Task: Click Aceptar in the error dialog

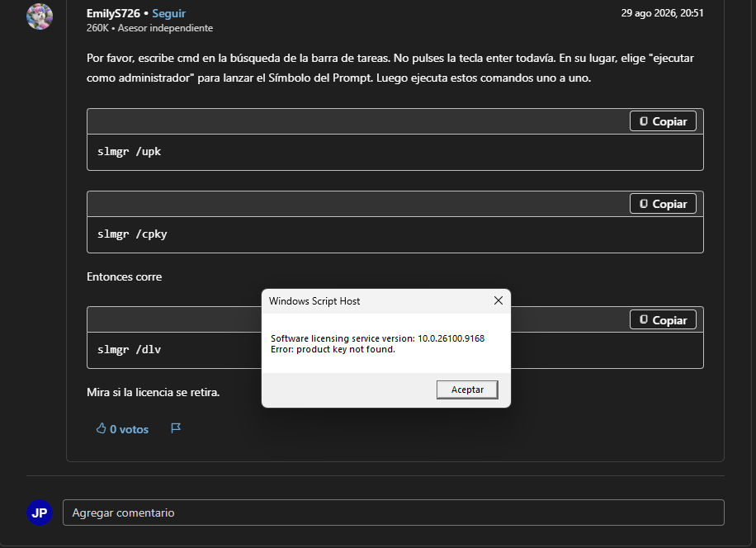Action: click(x=467, y=390)
